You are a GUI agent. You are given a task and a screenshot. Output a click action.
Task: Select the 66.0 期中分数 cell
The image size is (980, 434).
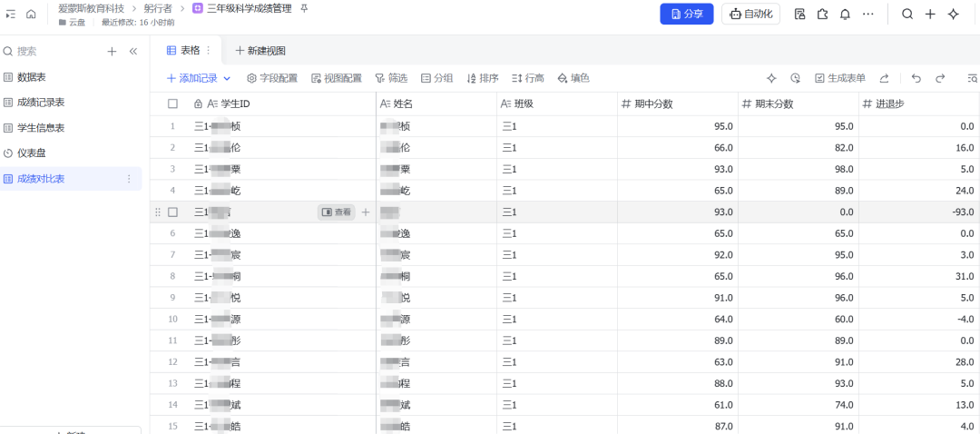678,148
